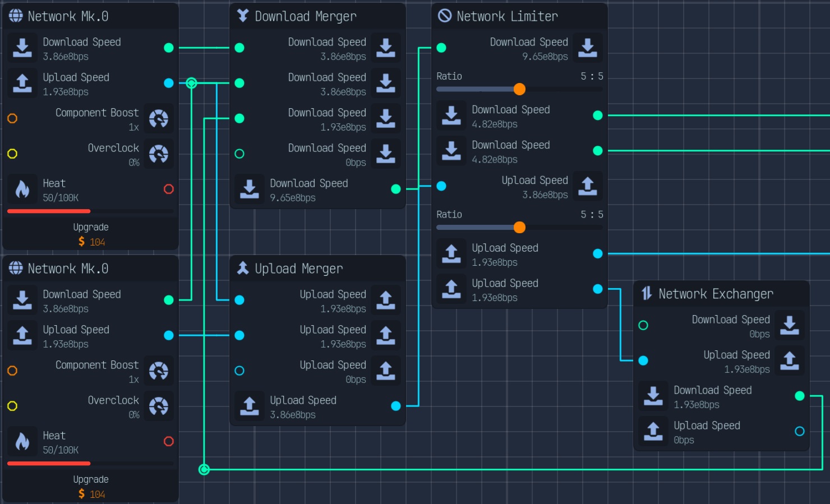
Task: Click the "Upload Merger" node title
Action: coord(299,269)
